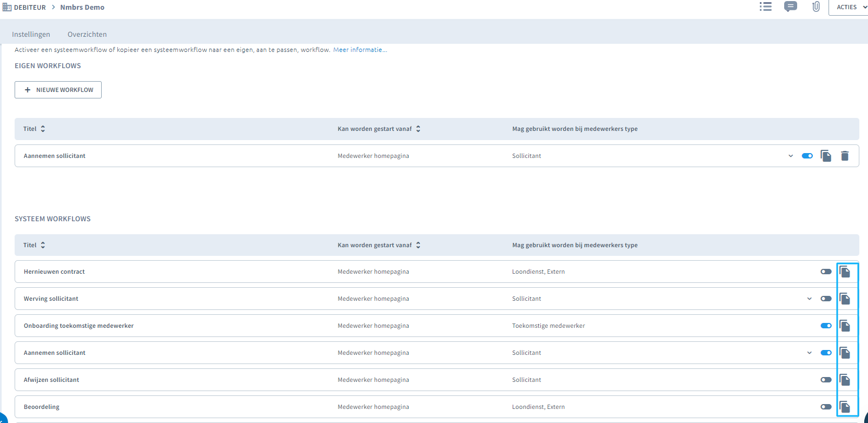Select the Toekomstige medewerker type cell
This screenshot has width=868, height=423.
click(548, 326)
